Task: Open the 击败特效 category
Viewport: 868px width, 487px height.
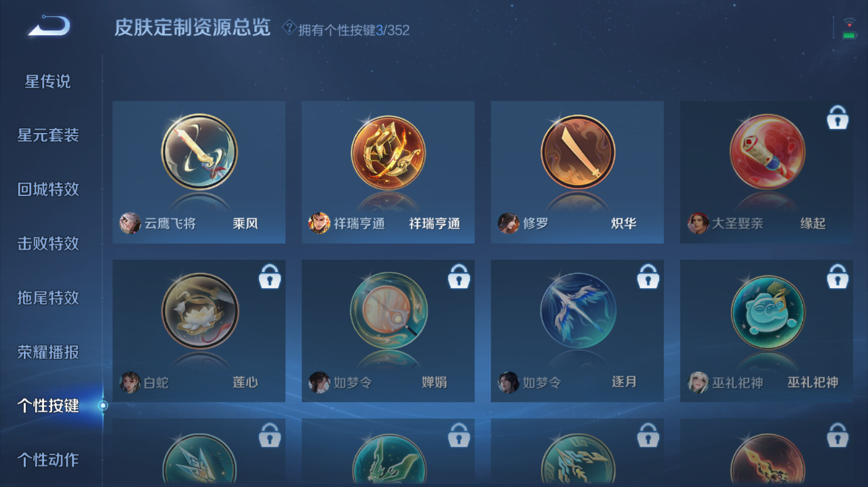Action: point(48,244)
